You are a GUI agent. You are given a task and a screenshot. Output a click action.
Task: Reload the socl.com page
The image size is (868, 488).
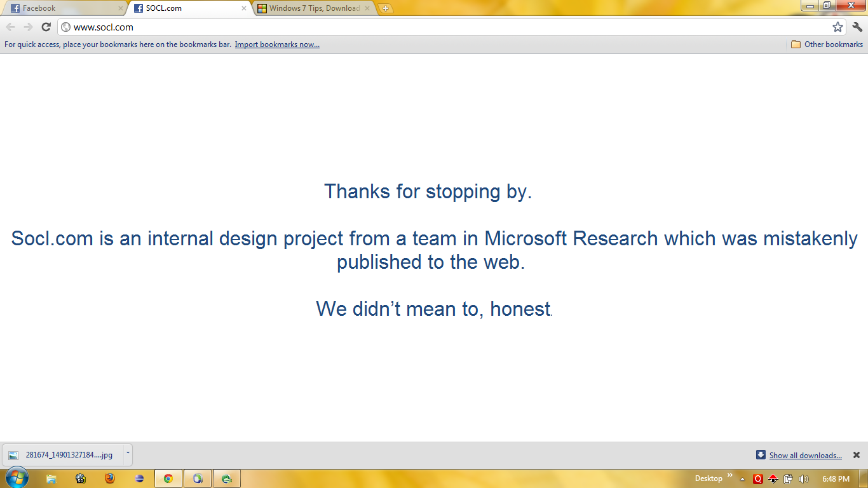[x=46, y=27]
